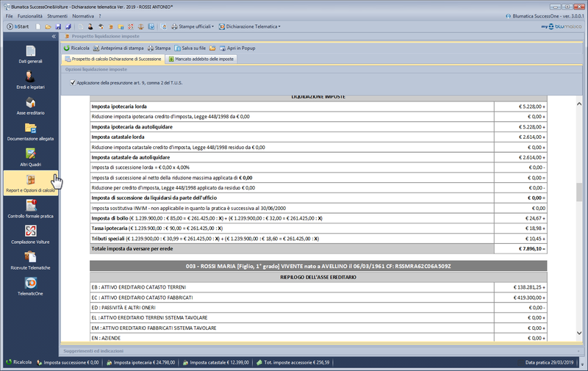Click scroll up arrow of report scrollbar
Screen dimensions: 588x371
(x=579, y=104)
